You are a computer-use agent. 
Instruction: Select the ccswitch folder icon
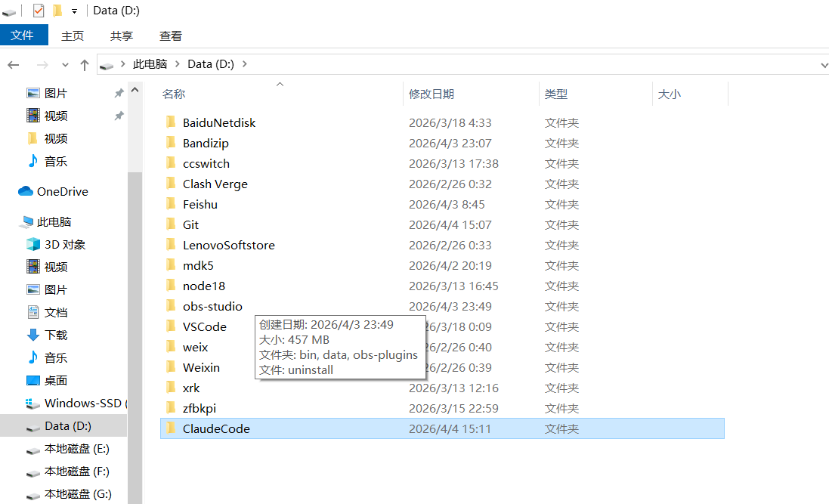pos(171,163)
